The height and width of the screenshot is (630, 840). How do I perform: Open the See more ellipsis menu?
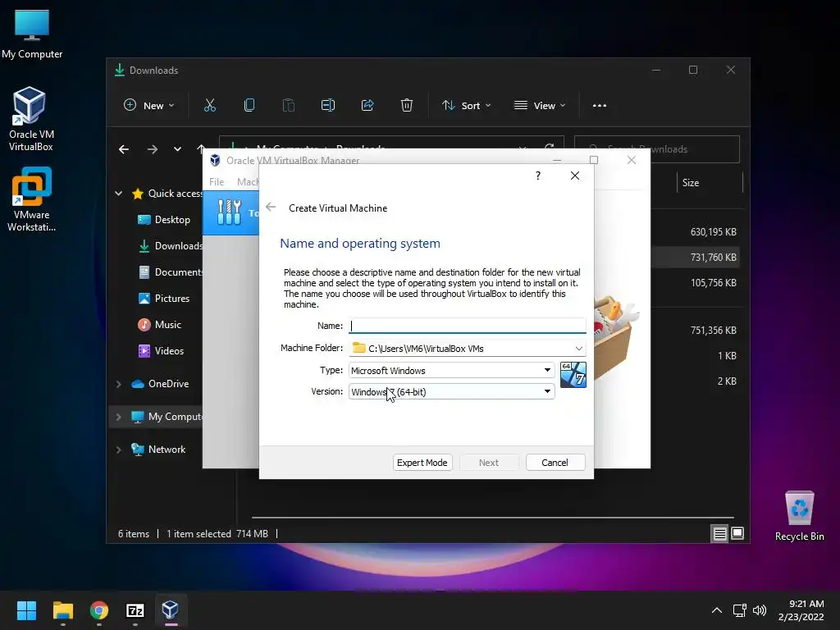(x=600, y=106)
